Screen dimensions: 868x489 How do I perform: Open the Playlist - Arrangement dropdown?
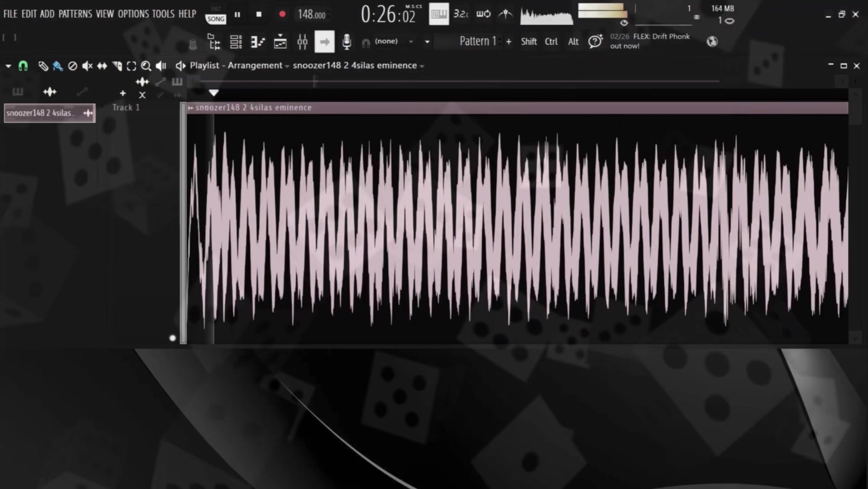(239, 65)
